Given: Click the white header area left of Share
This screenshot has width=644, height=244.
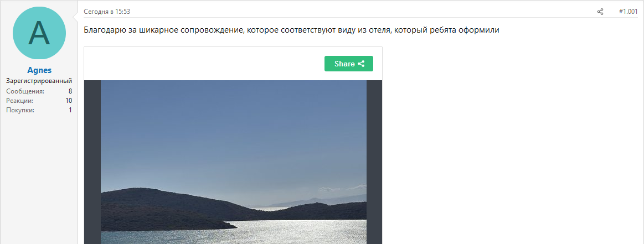Looking at the screenshot, I should tap(204, 64).
